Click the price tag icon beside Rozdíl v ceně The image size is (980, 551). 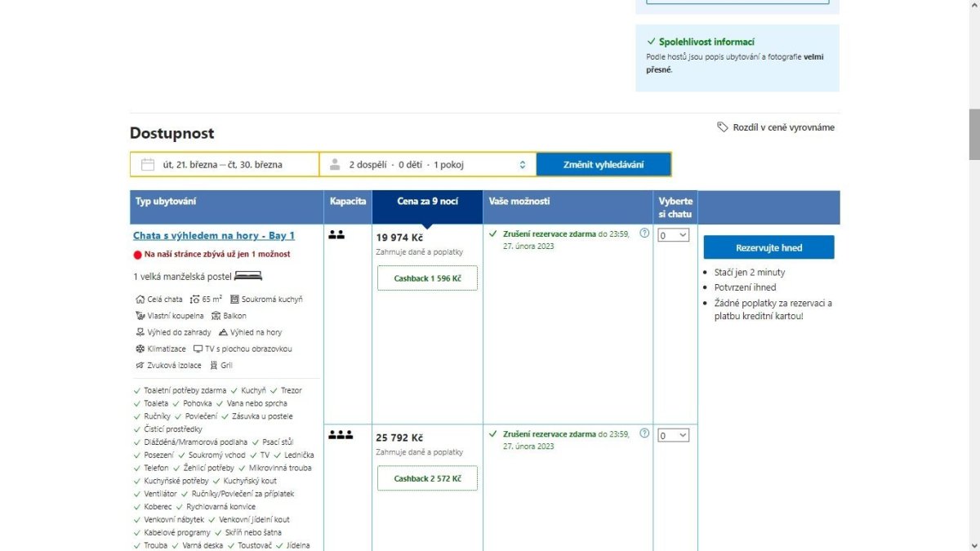722,127
